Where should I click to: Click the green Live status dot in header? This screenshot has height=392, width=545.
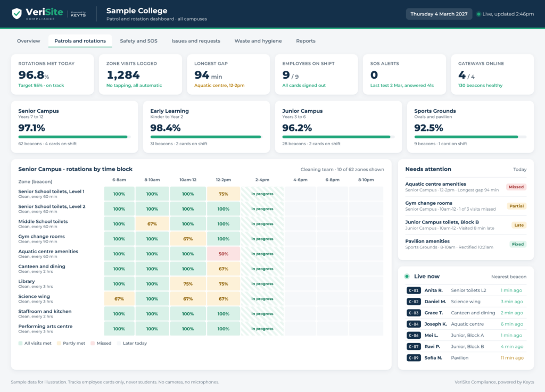(x=478, y=14)
